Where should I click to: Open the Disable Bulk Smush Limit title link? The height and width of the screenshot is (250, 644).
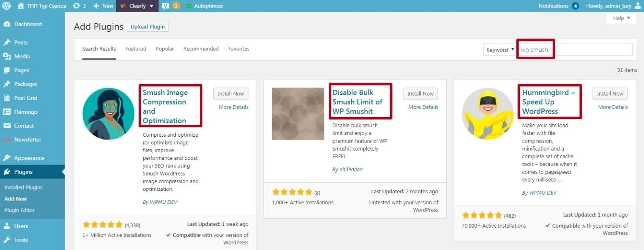(x=357, y=102)
